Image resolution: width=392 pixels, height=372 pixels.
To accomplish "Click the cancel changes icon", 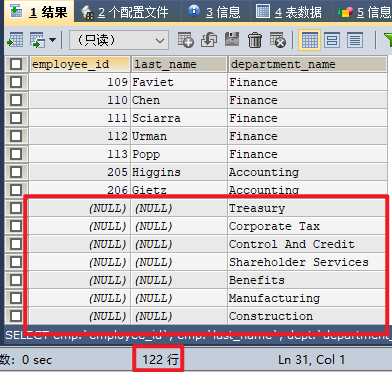I will [278, 40].
